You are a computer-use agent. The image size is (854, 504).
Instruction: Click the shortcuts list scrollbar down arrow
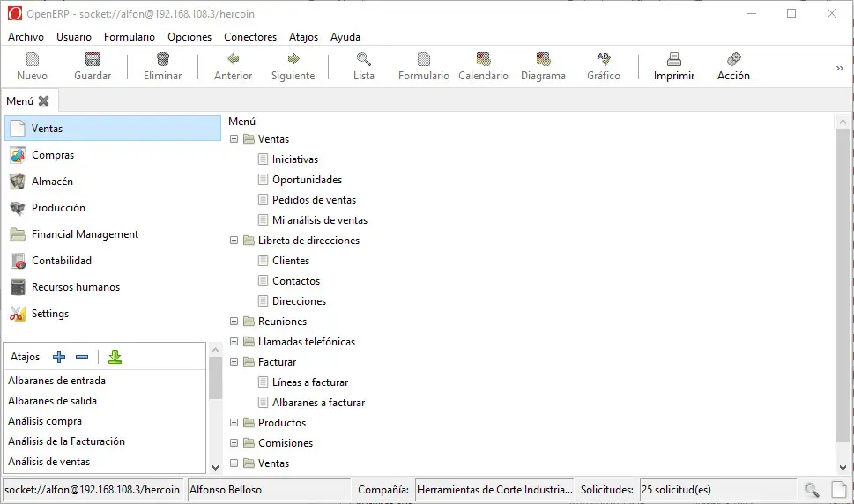215,467
